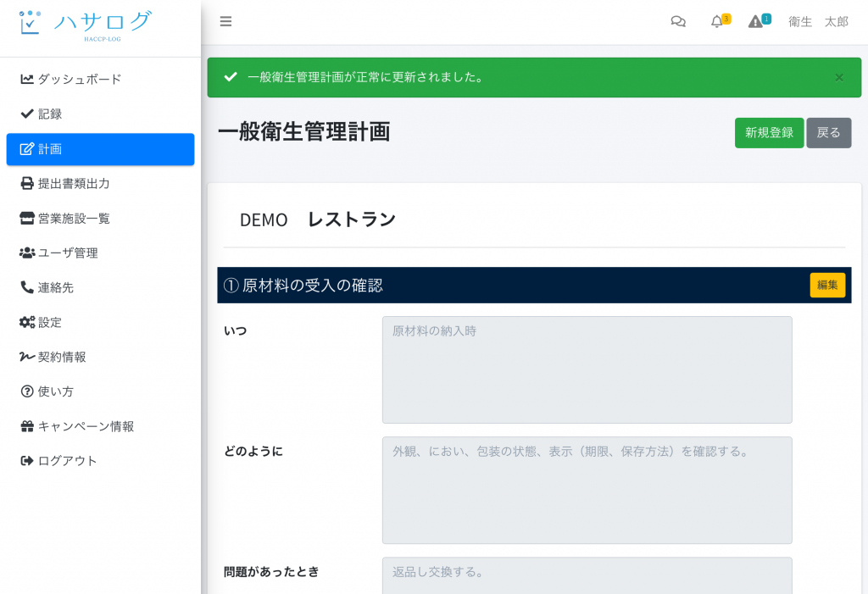Open the chat messages icon

coord(678,21)
